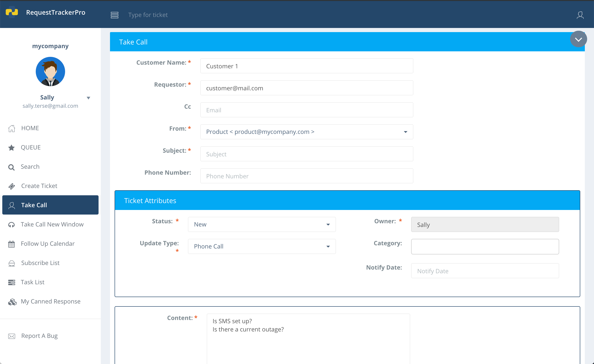Click the Cc Email field
This screenshot has height=364, width=594.
point(307,110)
